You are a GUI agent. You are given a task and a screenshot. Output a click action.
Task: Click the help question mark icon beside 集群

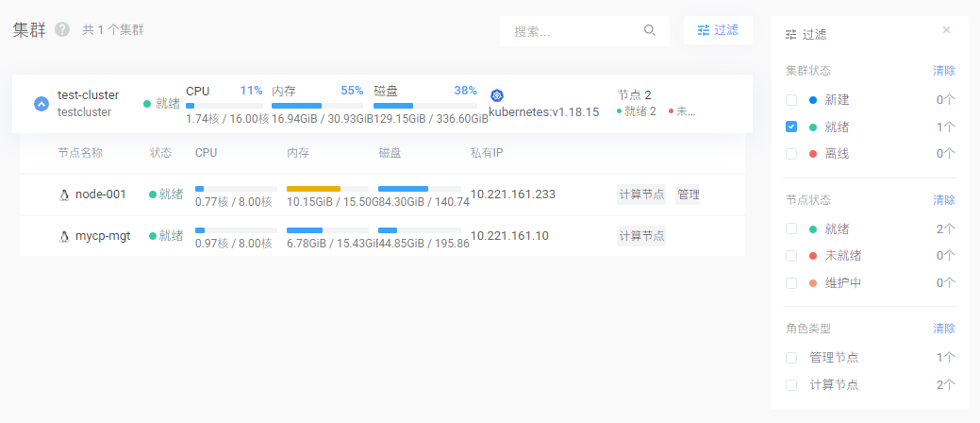62,29
